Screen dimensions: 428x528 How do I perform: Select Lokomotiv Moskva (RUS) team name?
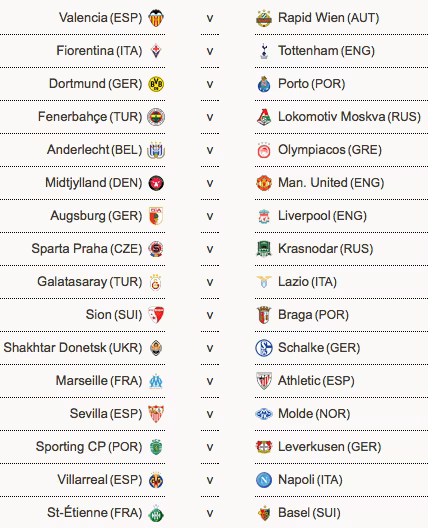(349, 117)
